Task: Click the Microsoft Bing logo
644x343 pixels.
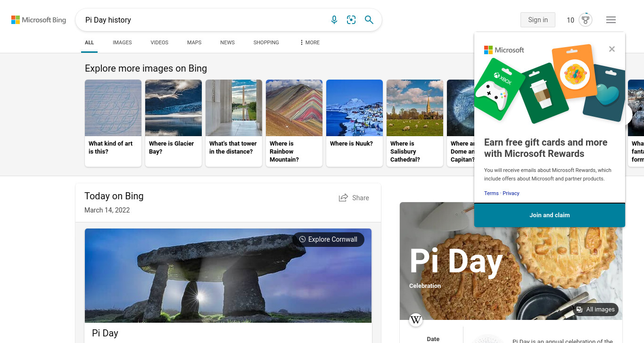Action: pyautogui.click(x=39, y=20)
